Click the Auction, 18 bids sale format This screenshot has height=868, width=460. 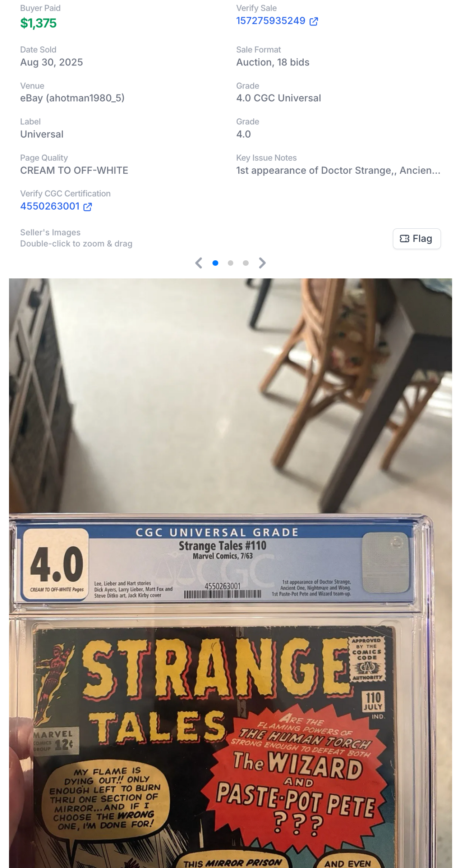(273, 62)
